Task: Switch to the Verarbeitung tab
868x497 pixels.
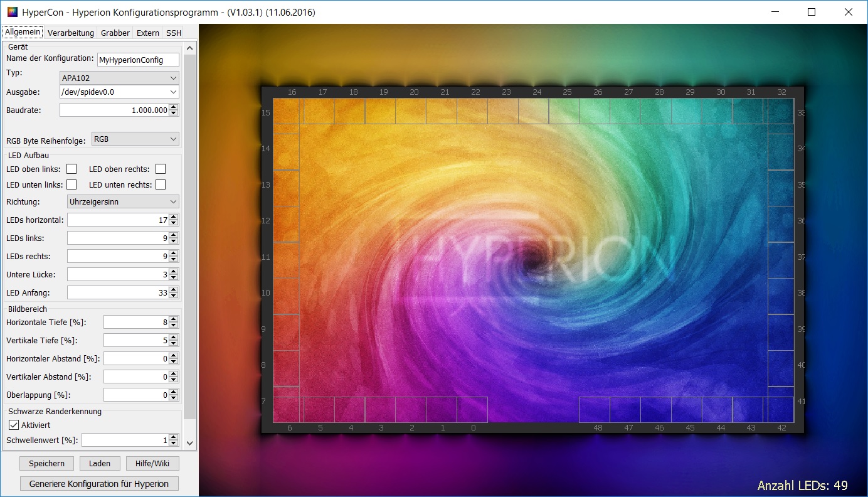Action: click(71, 33)
